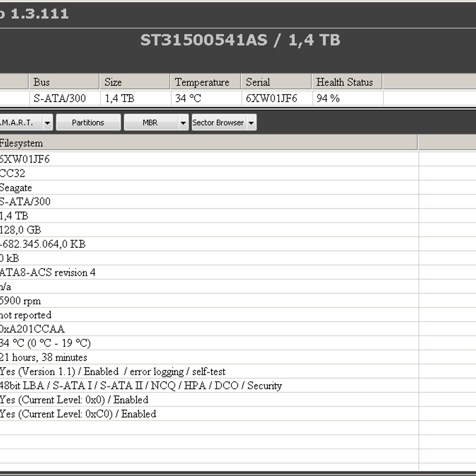Select the n/a row
476x476 pixels.
coord(209,286)
